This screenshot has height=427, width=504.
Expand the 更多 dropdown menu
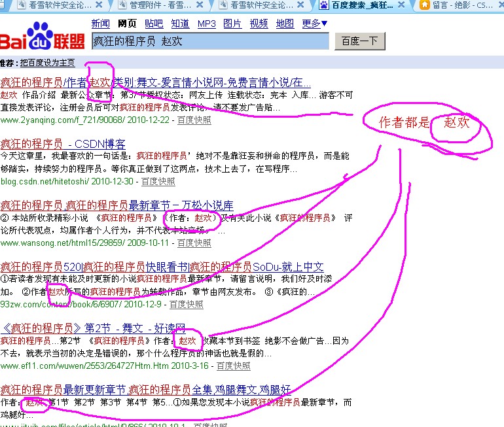point(315,24)
